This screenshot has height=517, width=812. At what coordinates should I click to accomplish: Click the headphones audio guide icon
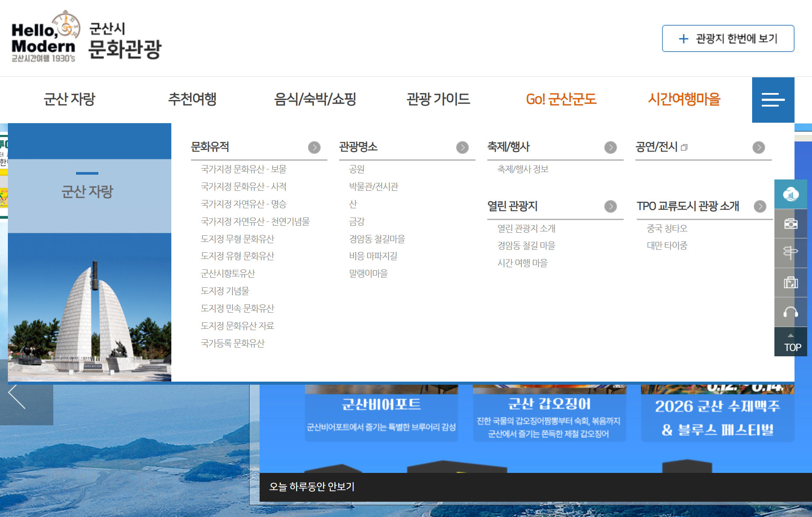tap(791, 312)
